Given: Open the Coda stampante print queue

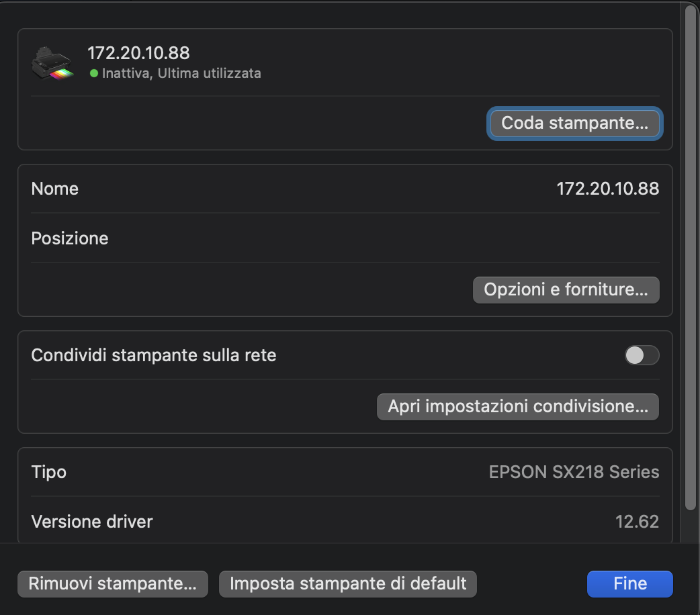Looking at the screenshot, I should coord(574,123).
